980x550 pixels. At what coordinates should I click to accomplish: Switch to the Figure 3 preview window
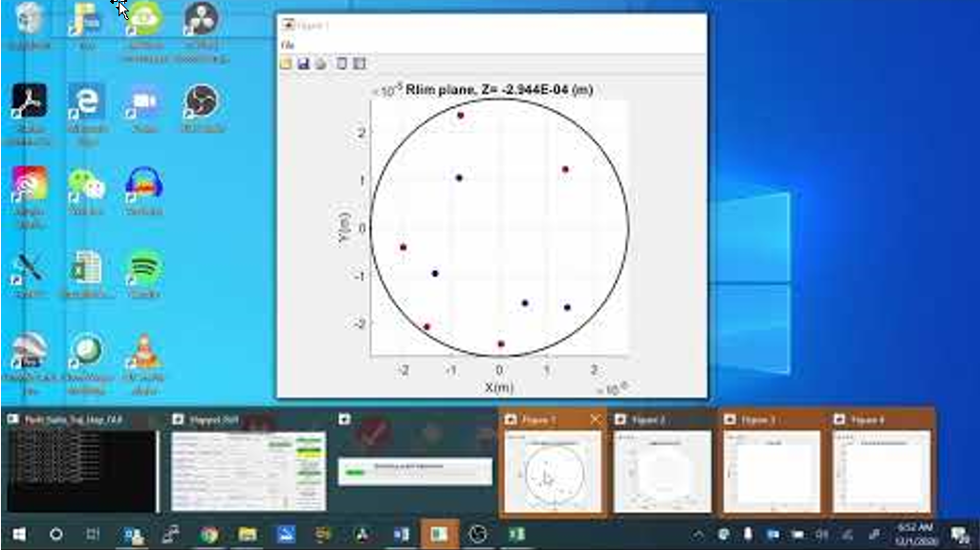pos(772,471)
